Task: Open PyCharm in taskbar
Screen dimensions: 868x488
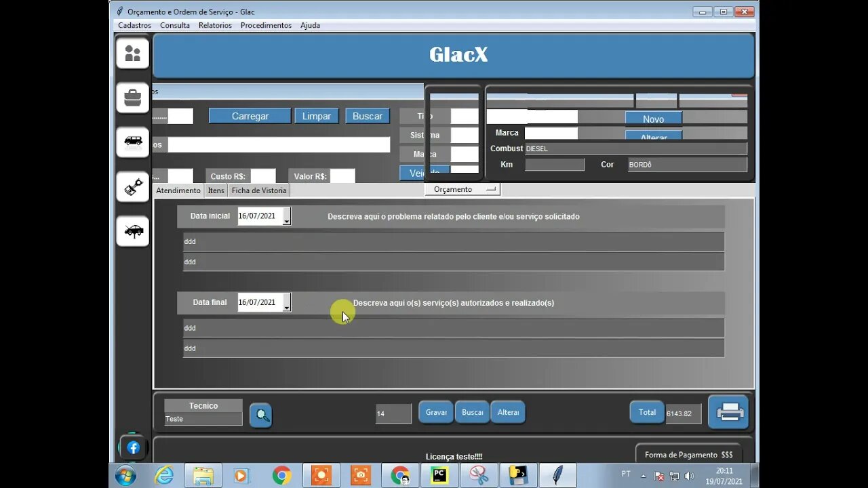Action: click(440, 476)
